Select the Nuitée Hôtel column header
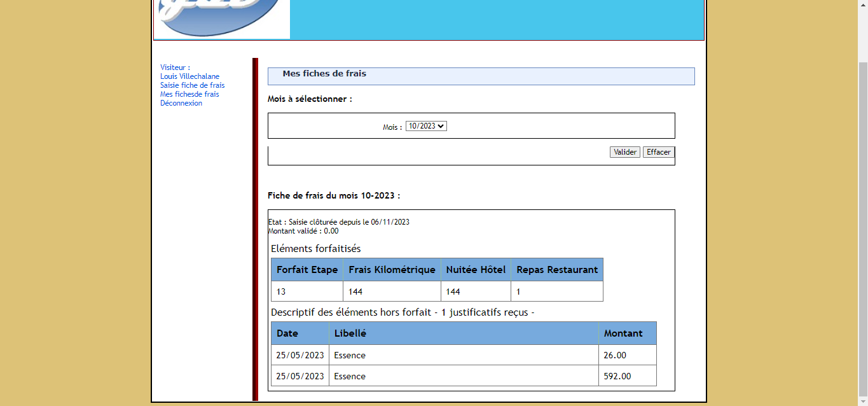The height and width of the screenshot is (406, 868). (476, 270)
